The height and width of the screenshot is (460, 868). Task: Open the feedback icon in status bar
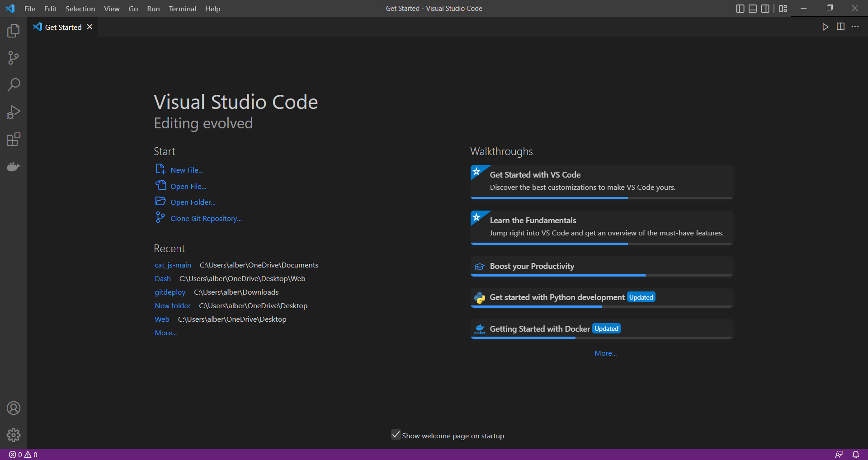(x=839, y=455)
